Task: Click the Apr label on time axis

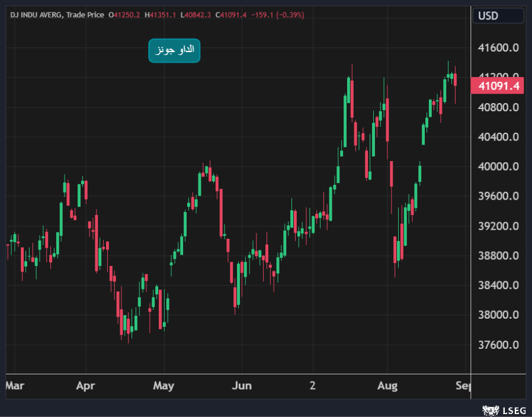Action: (86, 386)
